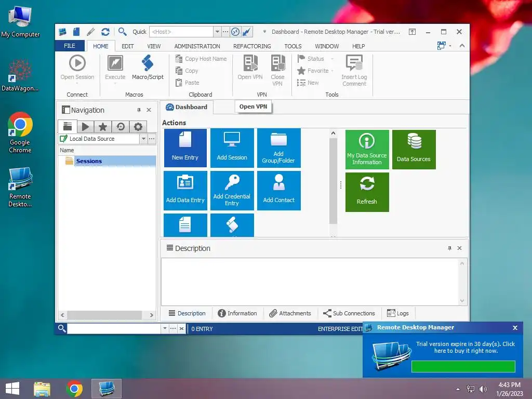Select the Dashboard tab
The width and height of the screenshot is (532, 399).
coord(187,107)
